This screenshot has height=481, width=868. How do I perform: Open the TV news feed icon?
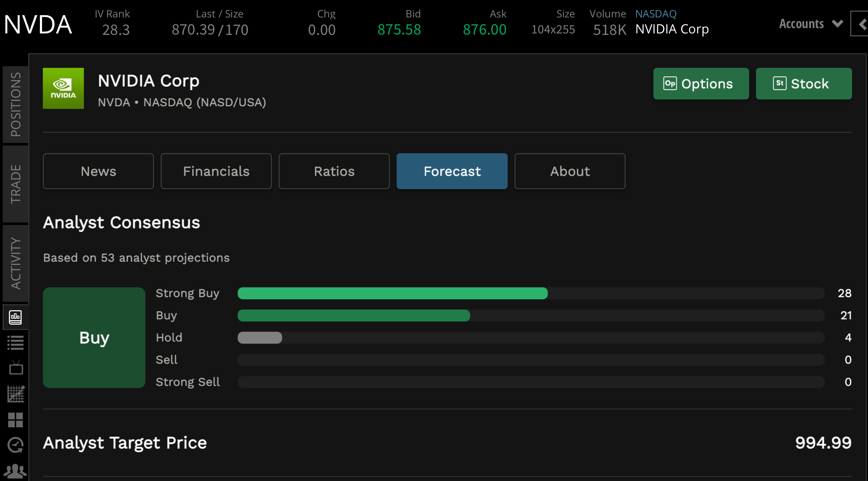coord(16,368)
